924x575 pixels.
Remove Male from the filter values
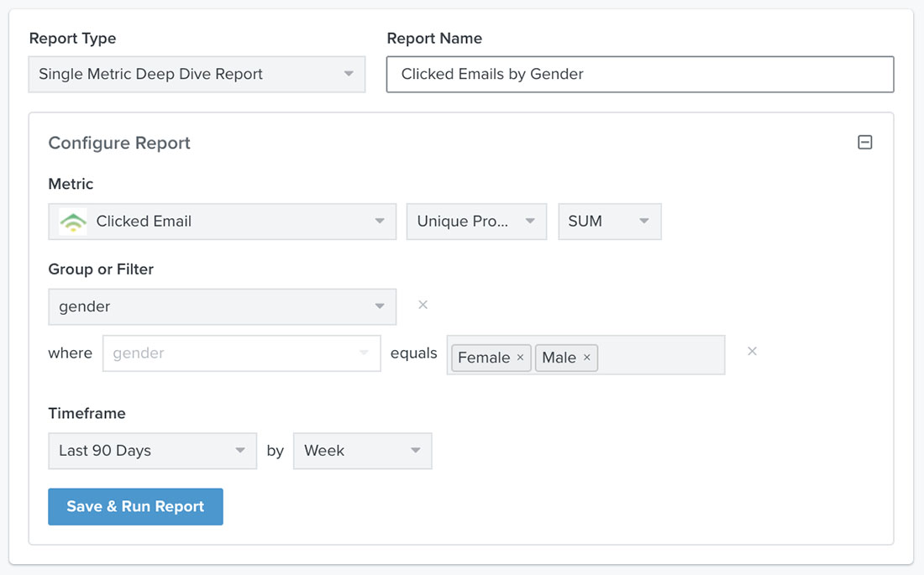coord(588,357)
